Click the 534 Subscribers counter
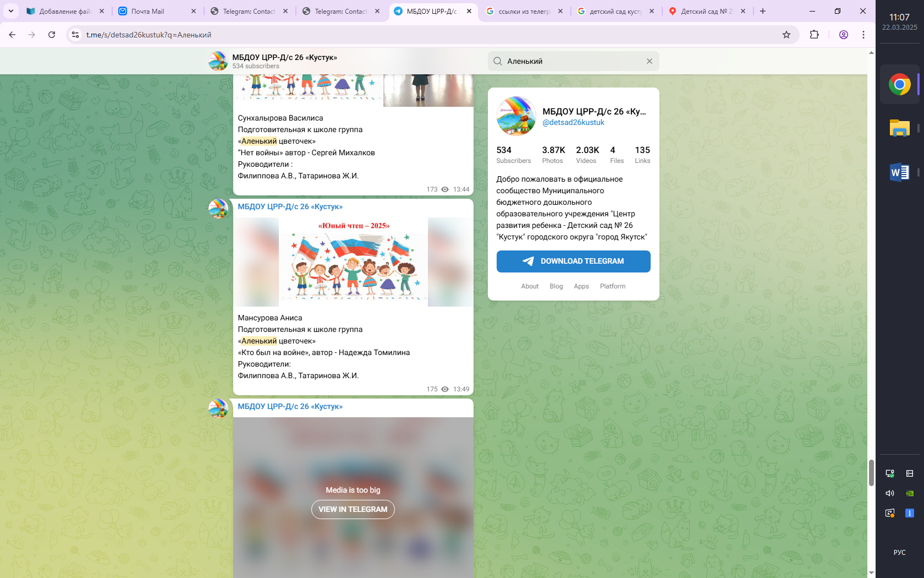This screenshot has width=924, height=578. (x=514, y=155)
